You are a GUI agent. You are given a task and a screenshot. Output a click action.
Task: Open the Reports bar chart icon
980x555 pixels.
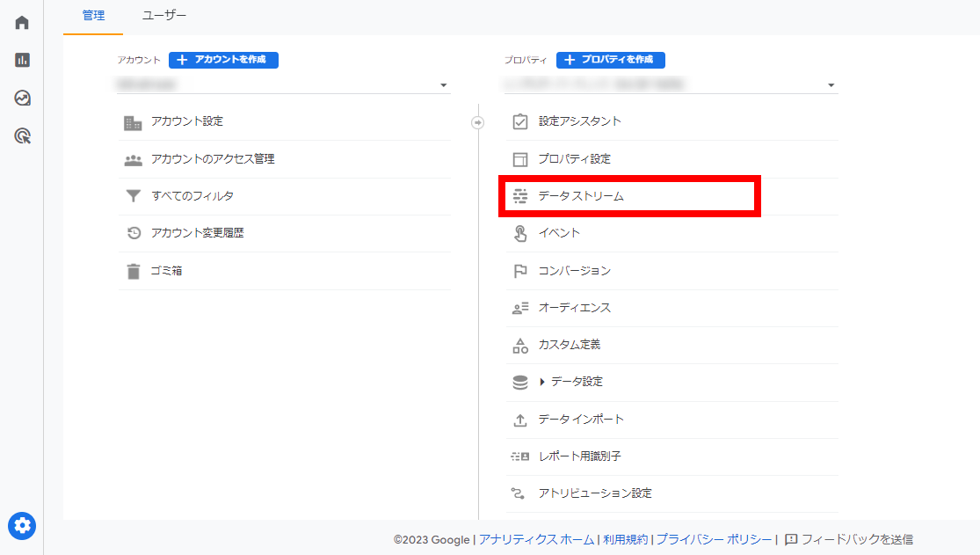[22, 60]
